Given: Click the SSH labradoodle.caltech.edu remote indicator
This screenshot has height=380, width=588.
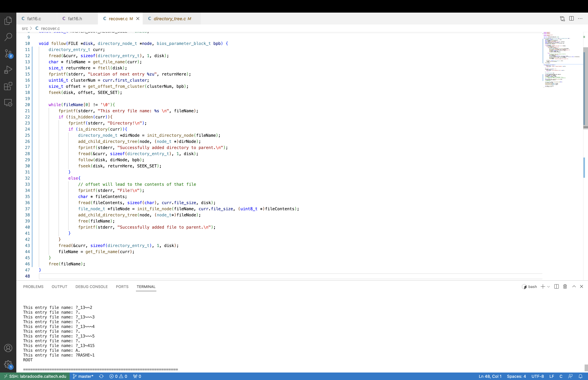Looking at the screenshot, I should 35,376.
